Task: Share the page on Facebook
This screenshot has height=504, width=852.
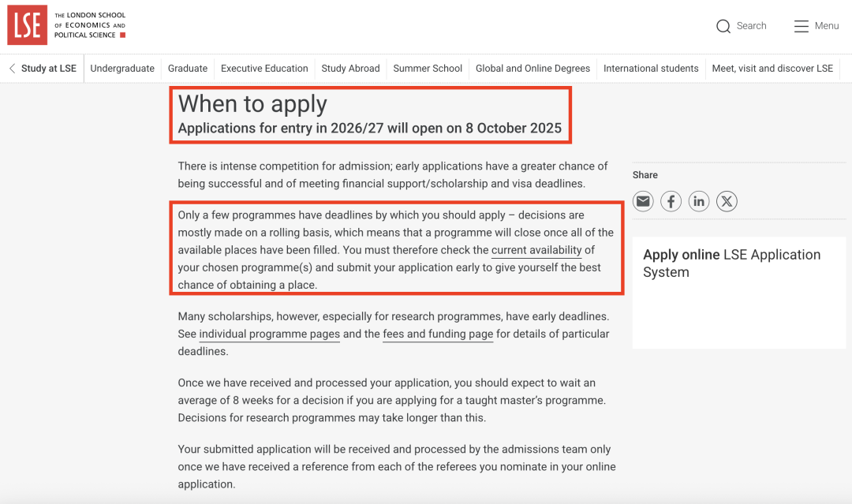Action: tap(671, 202)
